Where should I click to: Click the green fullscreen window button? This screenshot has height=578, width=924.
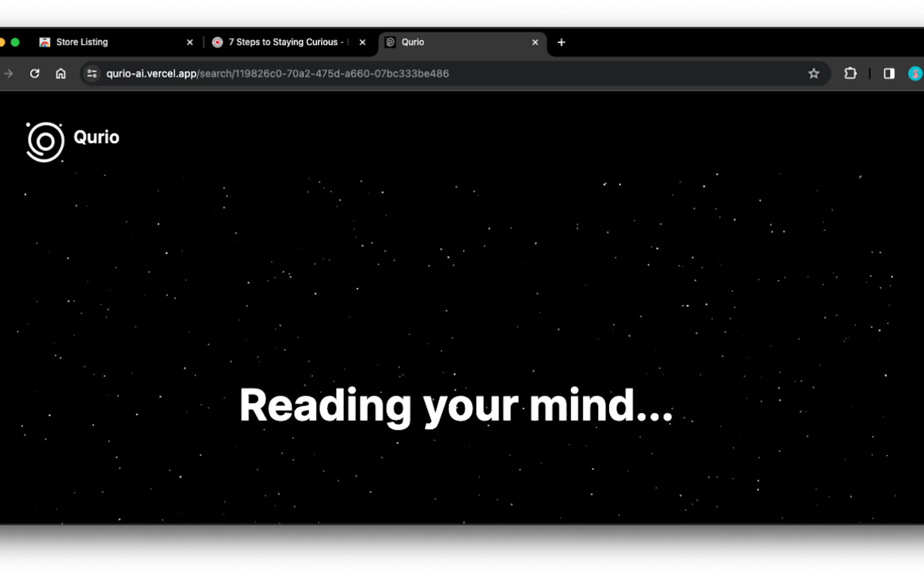15,42
